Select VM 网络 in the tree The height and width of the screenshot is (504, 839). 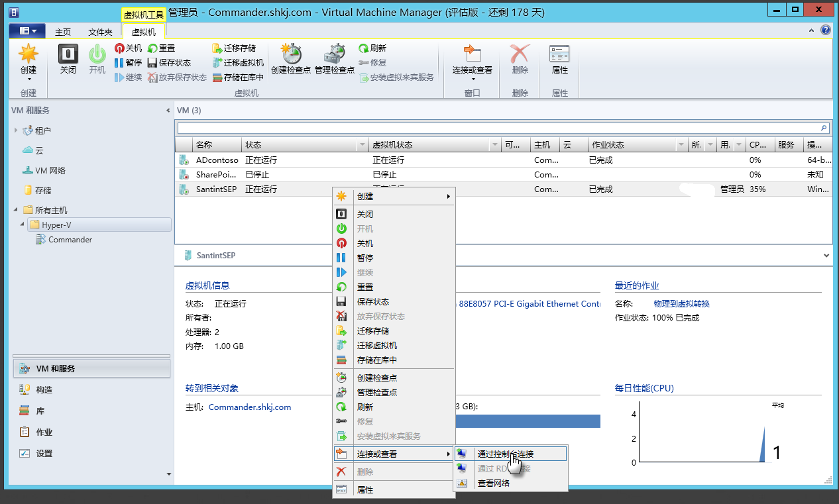[44, 170]
